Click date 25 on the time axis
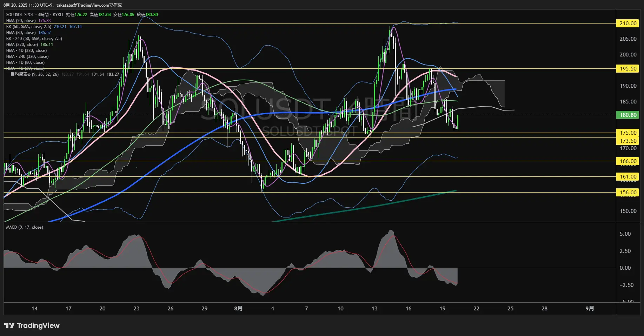This screenshot has height=336, width=644. pyautogui.click(x=510, y=309)
